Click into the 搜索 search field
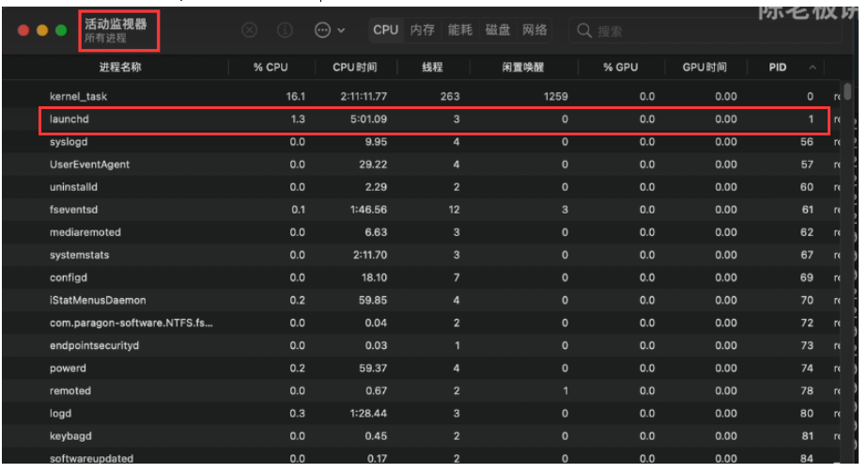 pyautogui.click(x=705, y=30)
